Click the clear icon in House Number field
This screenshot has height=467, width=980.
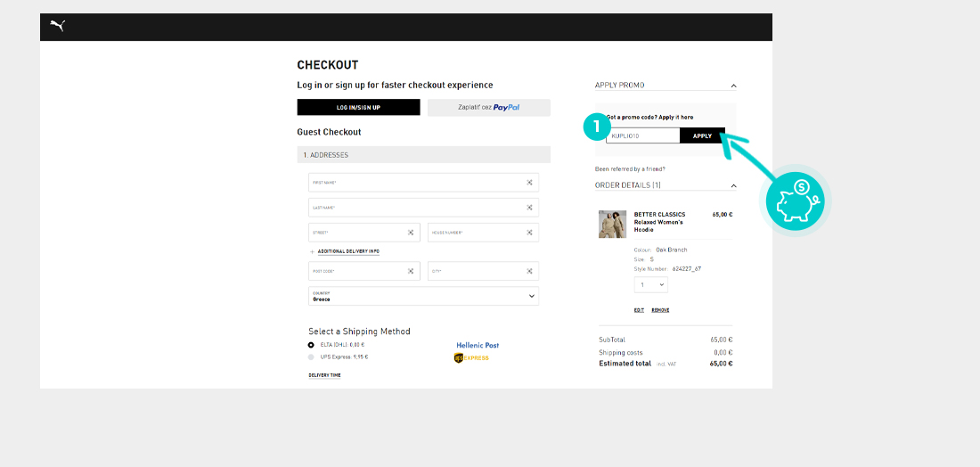[529, 233]
